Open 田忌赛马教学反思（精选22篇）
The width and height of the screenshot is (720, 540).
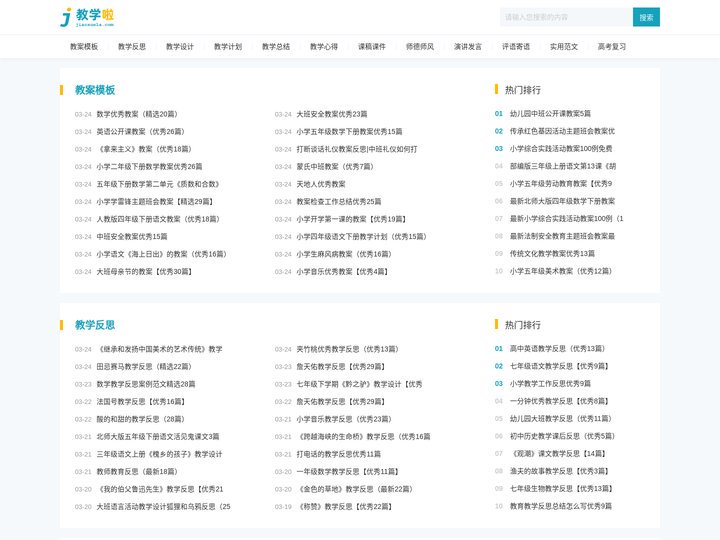(x=144, y=367)
